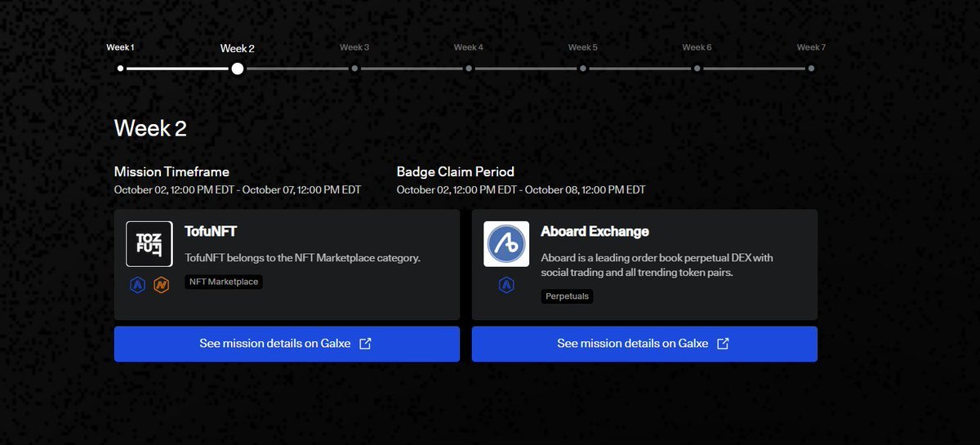Click the October 07 mission timeframe dates
Screen dimensions: 980x445
point(238,190)
